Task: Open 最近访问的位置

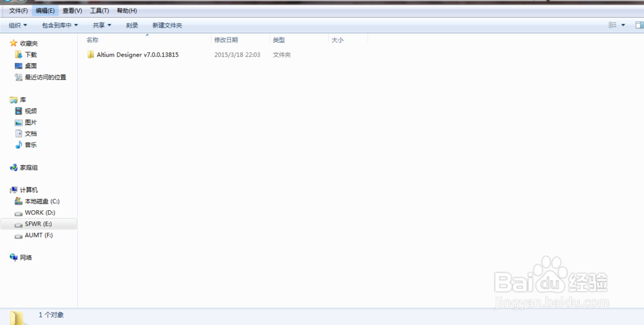Action: (x=46, y=77)
